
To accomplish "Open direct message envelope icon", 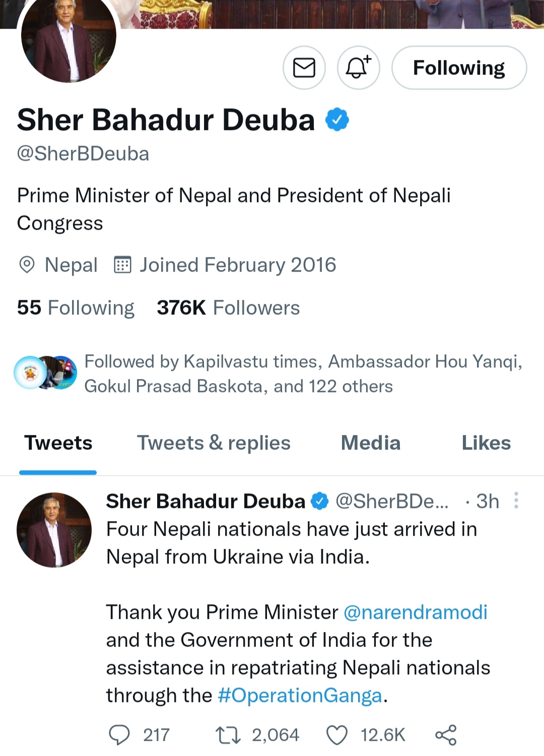I will click(304, 68).
